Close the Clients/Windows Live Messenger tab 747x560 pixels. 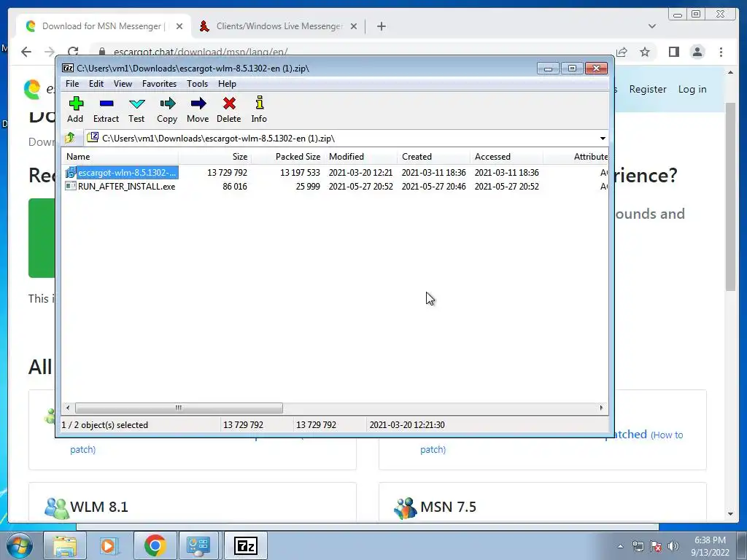tap(354, 26)
